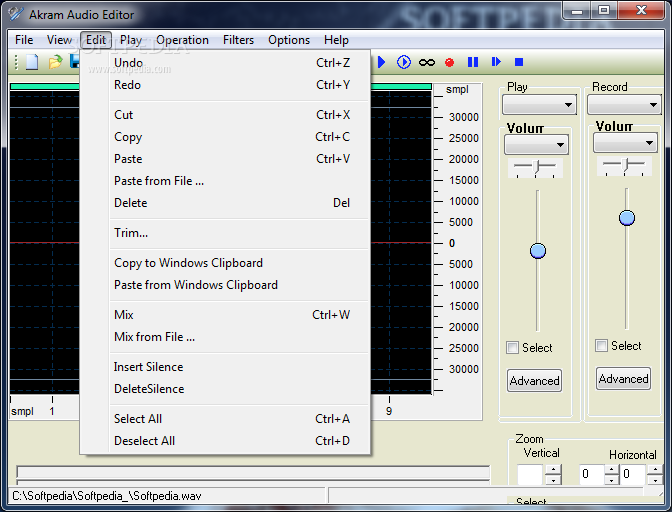The image size is (672, 512).
Task: Open the Record device dropdown
Action: 624,105
